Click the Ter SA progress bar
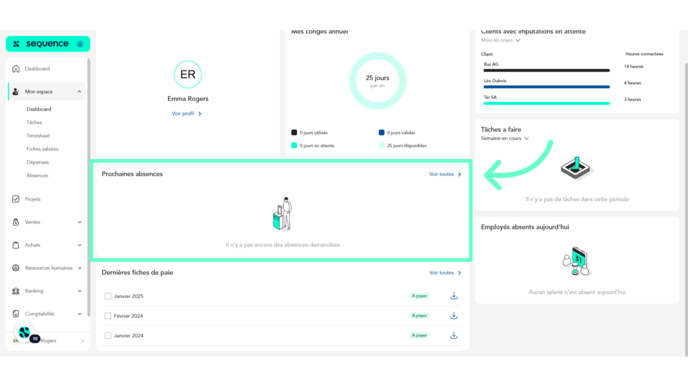 coord(547,104)
